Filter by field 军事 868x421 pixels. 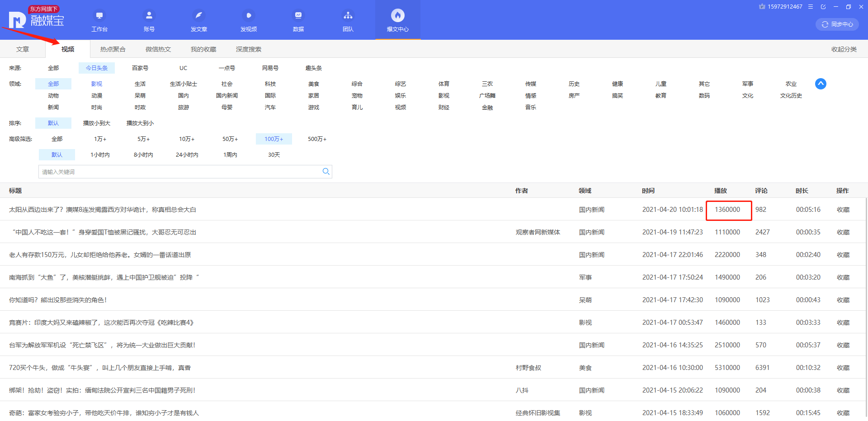pyautogui.click(x=748, y=84)
